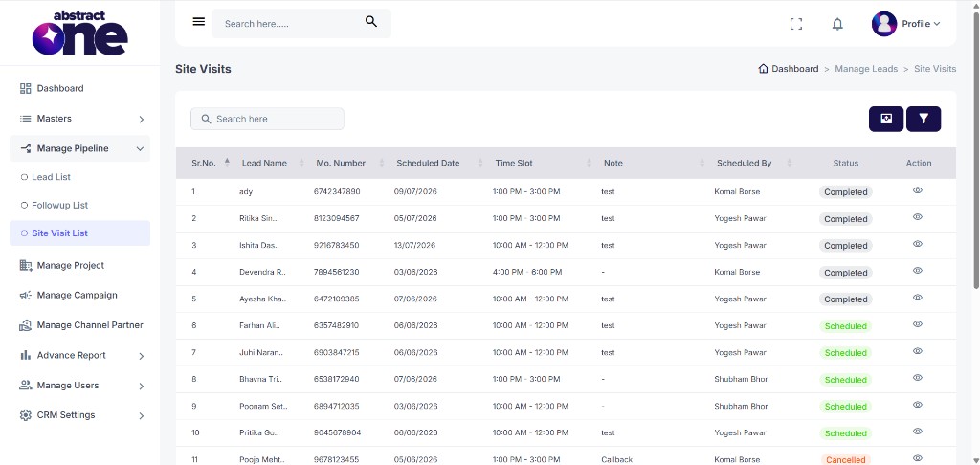Collapse the Manage Pipeline chevron

pos(140,148)
